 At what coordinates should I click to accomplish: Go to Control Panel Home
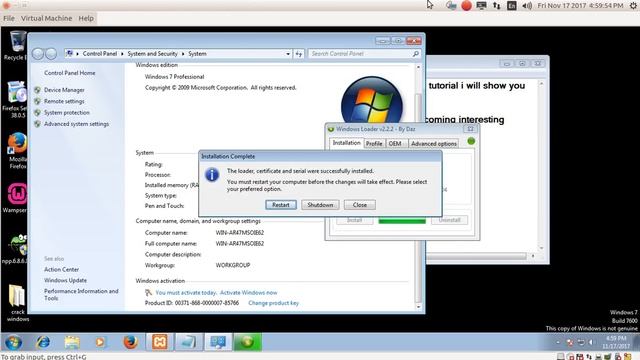69,73
